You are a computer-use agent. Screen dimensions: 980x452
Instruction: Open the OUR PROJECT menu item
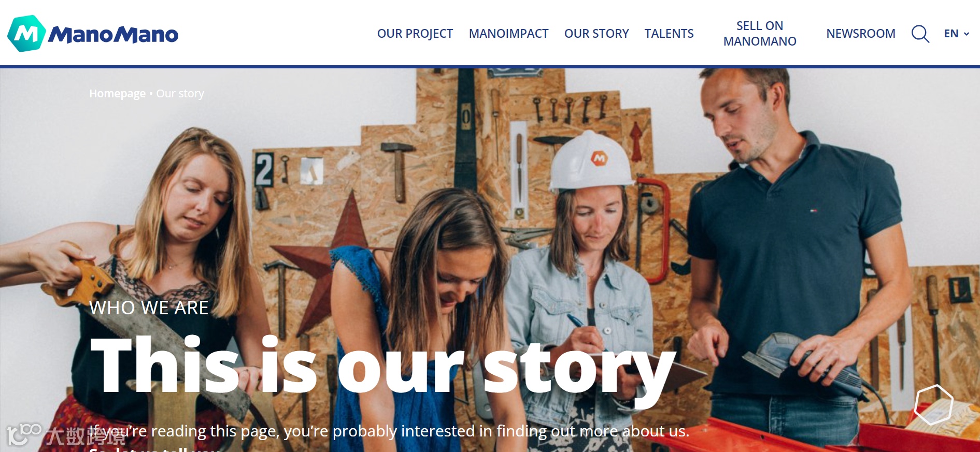[415, 34]
